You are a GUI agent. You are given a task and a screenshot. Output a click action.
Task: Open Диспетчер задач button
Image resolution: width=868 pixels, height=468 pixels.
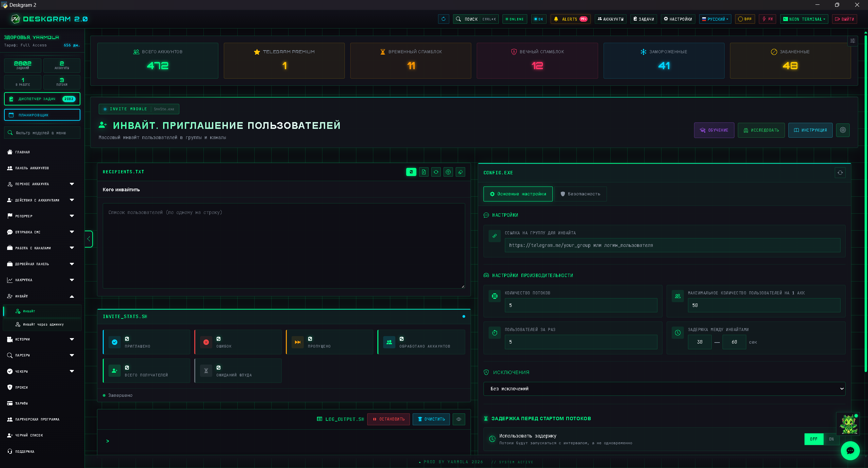tap(42, 99)
